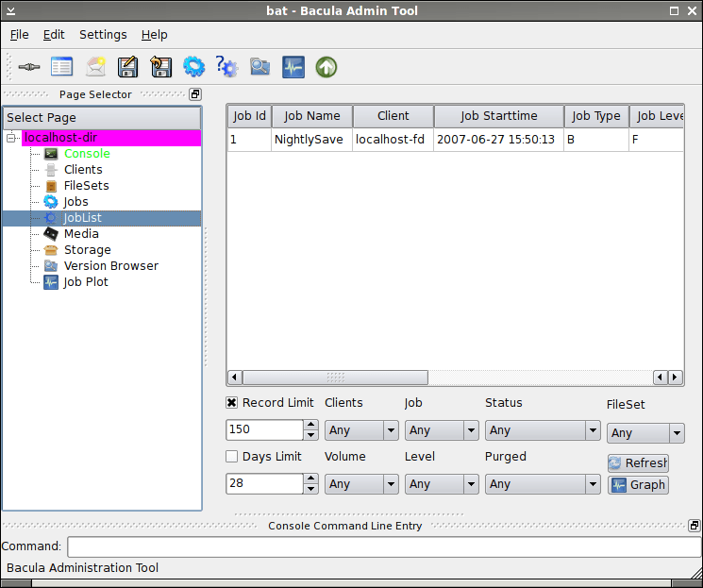Sort by the Job Id column header
Screen dimensions: 703x588
coord(249,116)
